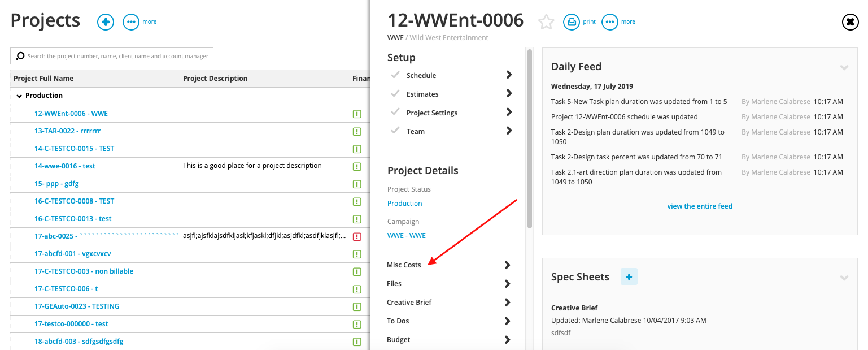Collapse the Production project group
868x350 pixels.
tap(19, 96)
